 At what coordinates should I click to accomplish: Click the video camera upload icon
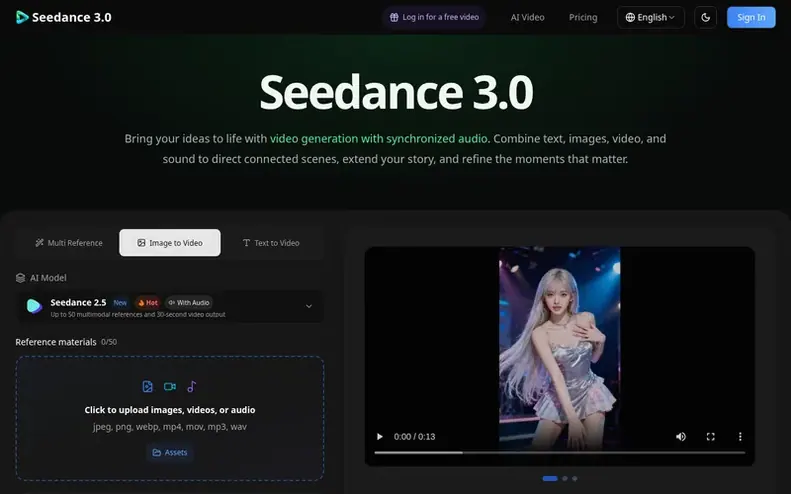(170, 387)
